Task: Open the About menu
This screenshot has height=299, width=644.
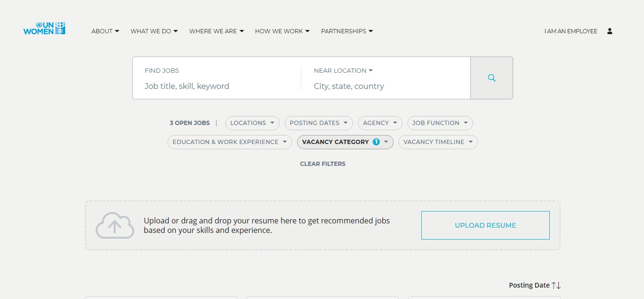Action: (x=105, y=31)
